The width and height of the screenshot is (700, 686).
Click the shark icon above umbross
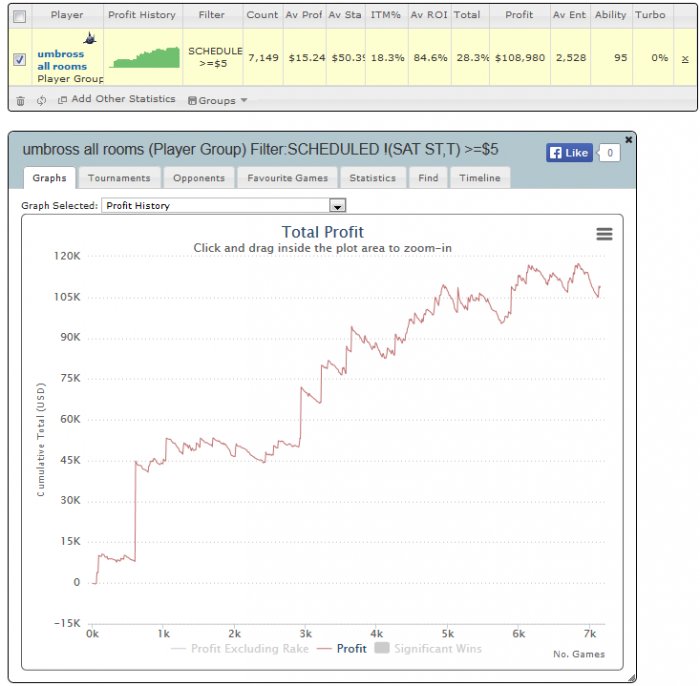(90, 39)
